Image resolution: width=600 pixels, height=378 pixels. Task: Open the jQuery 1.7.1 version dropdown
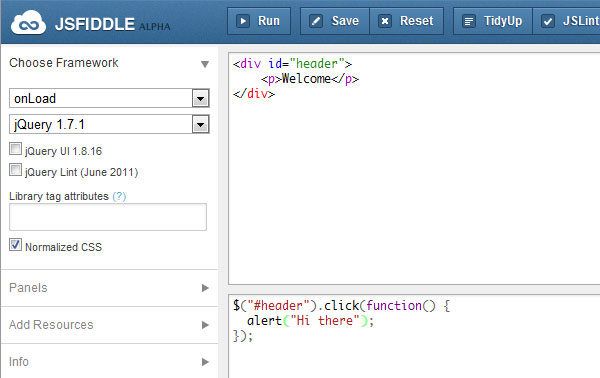[x=109, y=124]
